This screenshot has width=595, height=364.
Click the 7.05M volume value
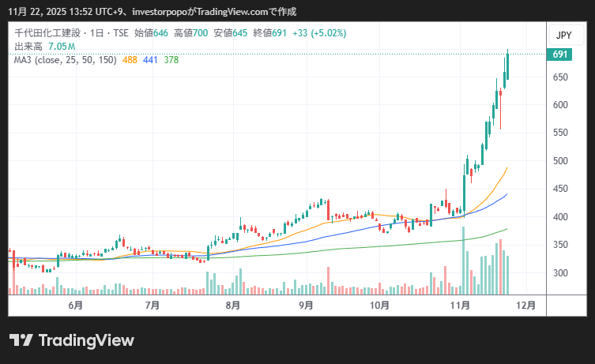pos(61,47)
